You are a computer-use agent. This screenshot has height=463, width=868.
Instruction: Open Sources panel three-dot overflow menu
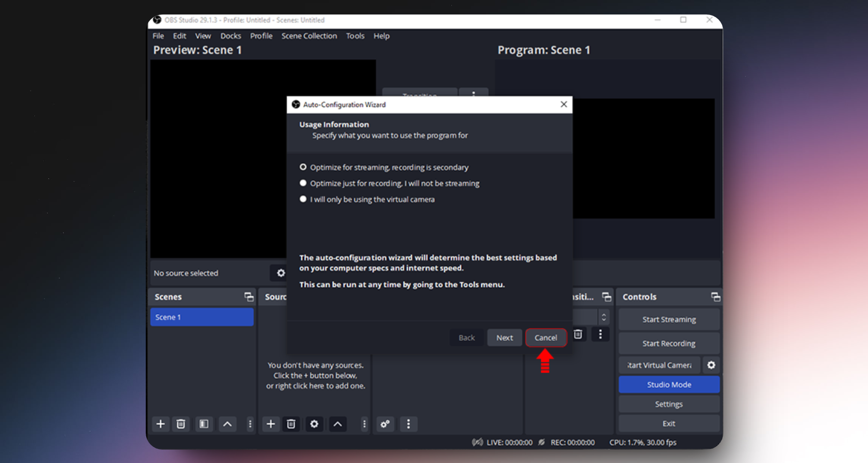pyautogui.click(x=364, y=424)
